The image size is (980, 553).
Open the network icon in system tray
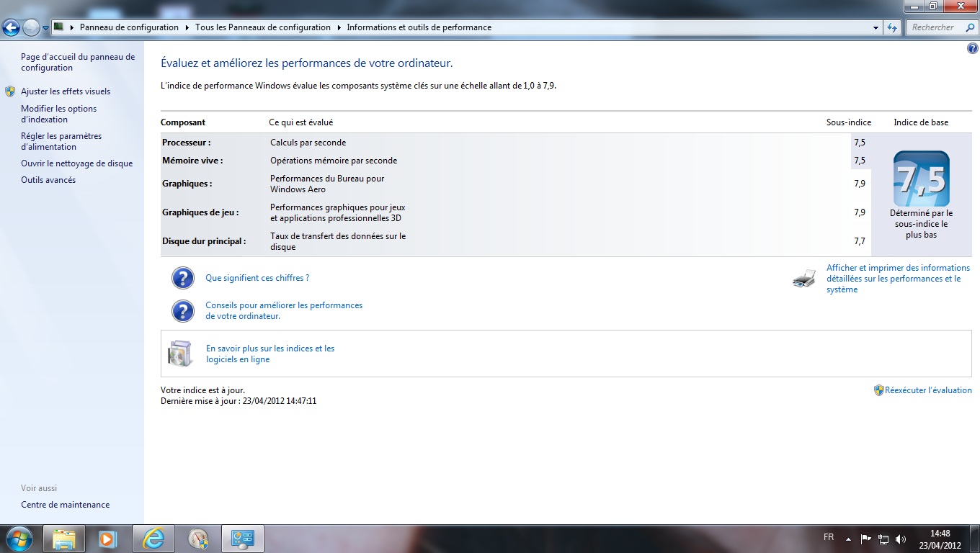(x=883, y=539)
